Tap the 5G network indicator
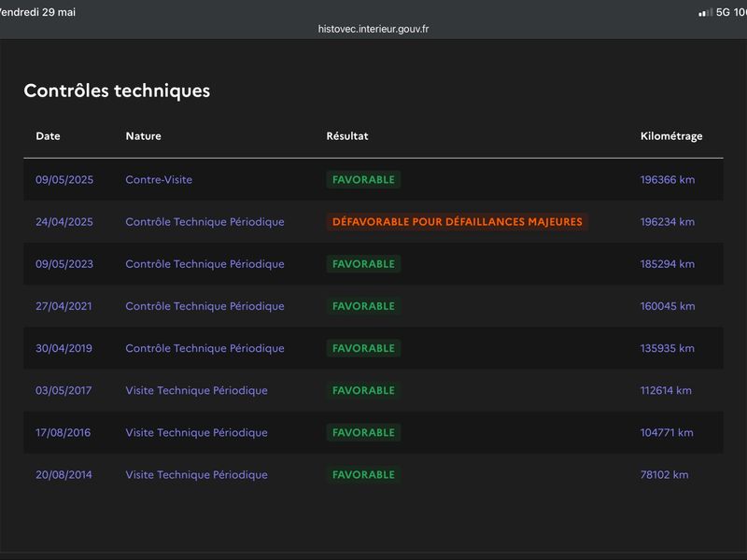The image size is (747, 560). [x=723, y=12]
